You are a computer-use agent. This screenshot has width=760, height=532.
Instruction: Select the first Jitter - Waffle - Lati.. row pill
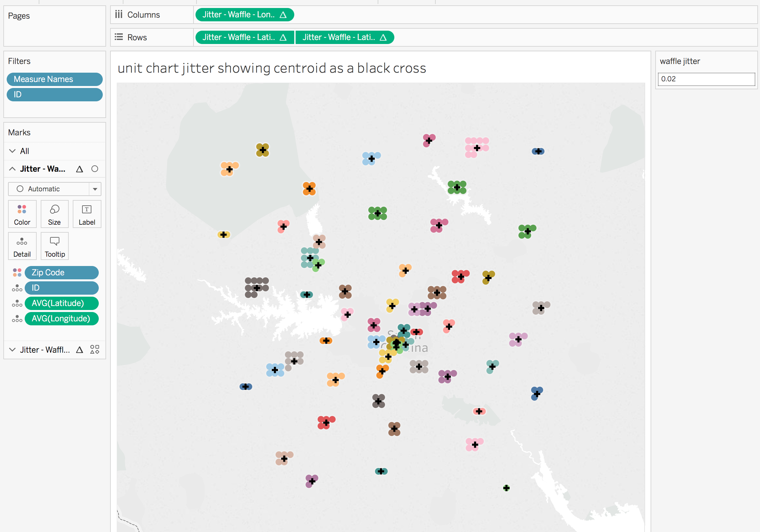[x=245, y=37]
